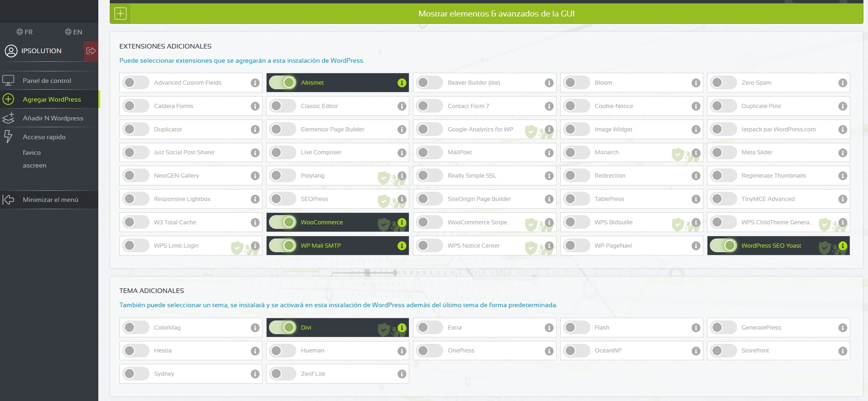Show info for TablePress extension

coord(696,199)
